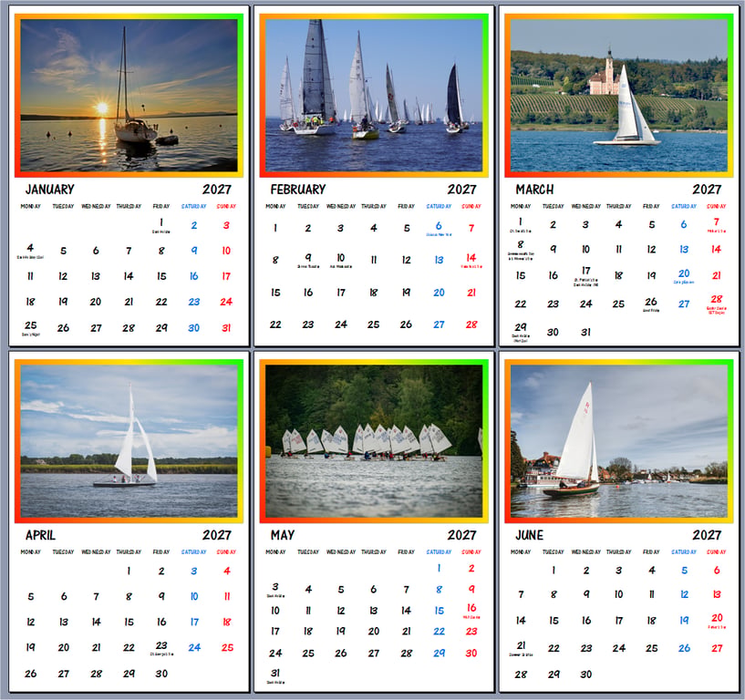745x700 pixels.
Task: Click the SUNDAY header in February
Action: point(471,206)
